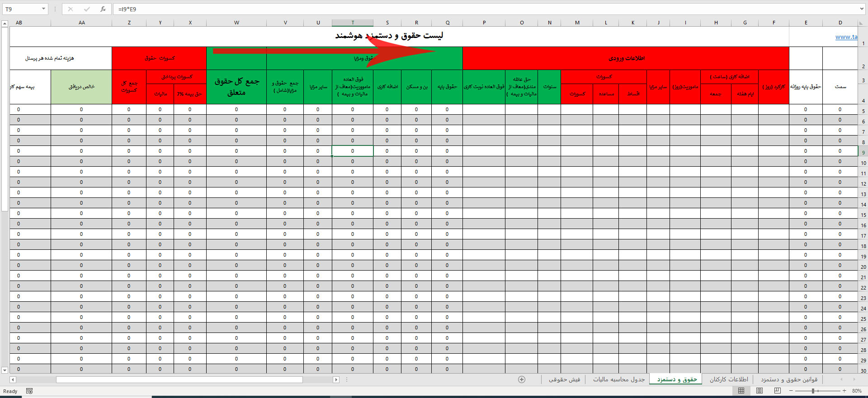The image size is (868, 398).
Task: Click vertical scrollbar down arrow
Action: (5, 370)
